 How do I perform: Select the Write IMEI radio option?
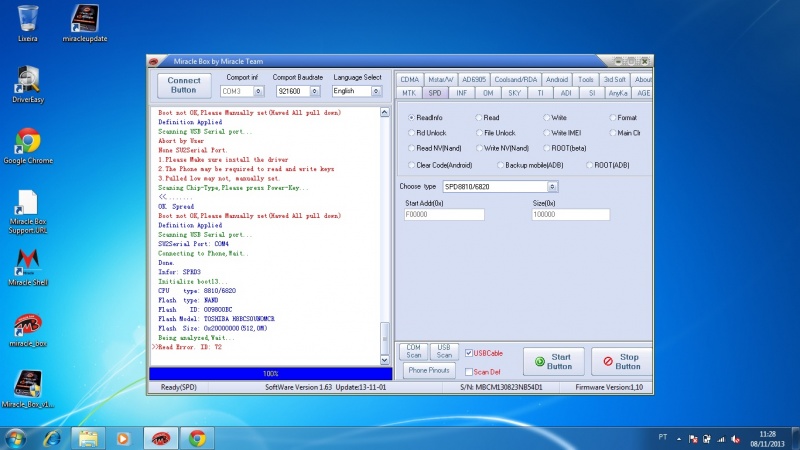562,133
